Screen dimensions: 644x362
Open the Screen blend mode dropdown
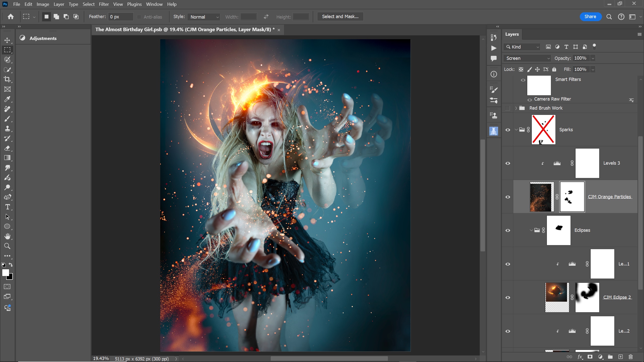click(x=527, y=58)
